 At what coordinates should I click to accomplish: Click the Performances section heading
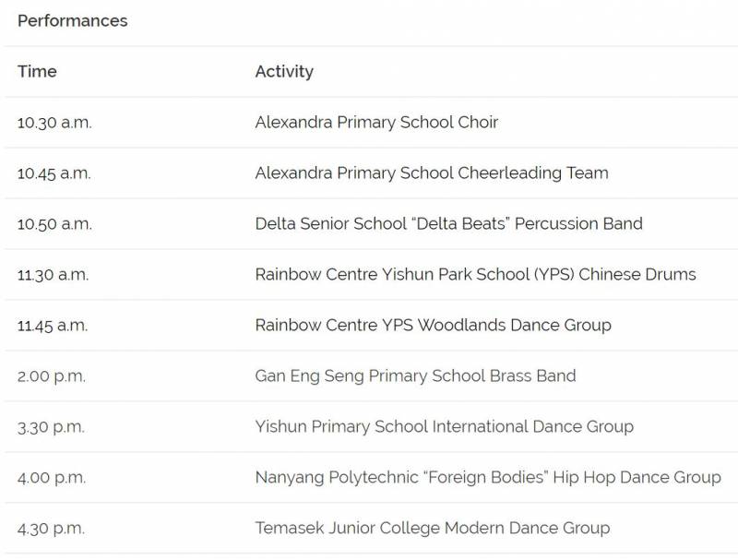pos(73,20)
